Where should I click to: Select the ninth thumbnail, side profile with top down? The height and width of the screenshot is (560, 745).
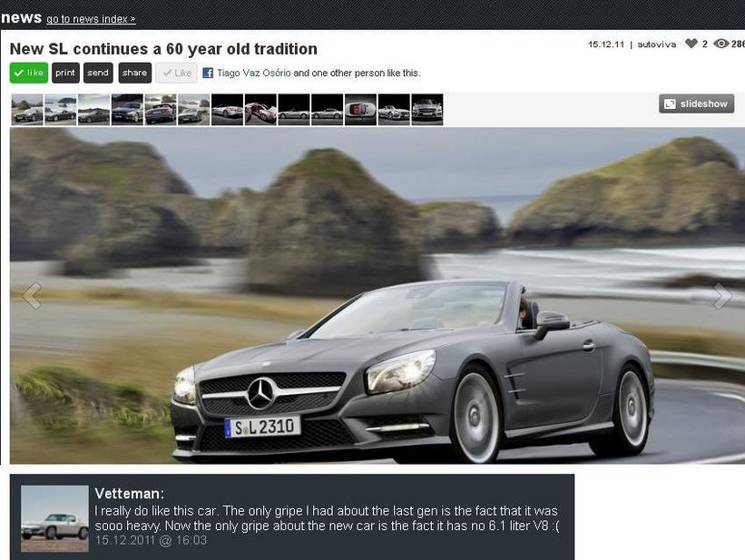[x=294, y=109]
